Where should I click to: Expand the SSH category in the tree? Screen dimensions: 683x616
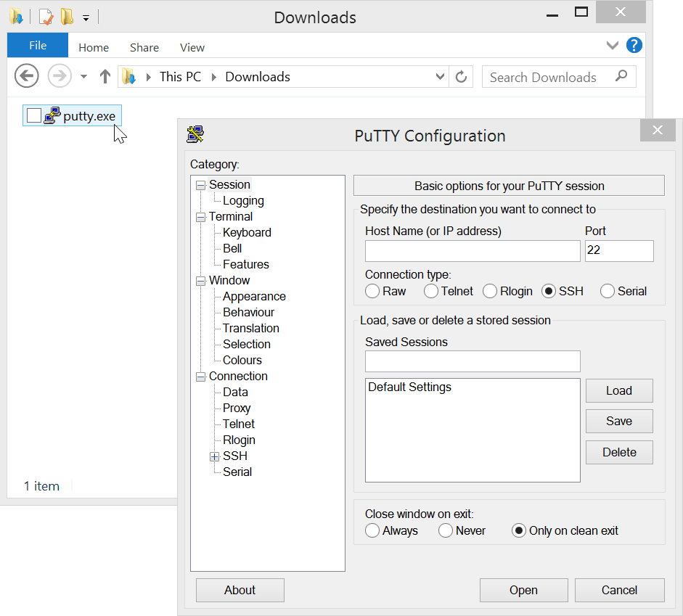(214, 456)
